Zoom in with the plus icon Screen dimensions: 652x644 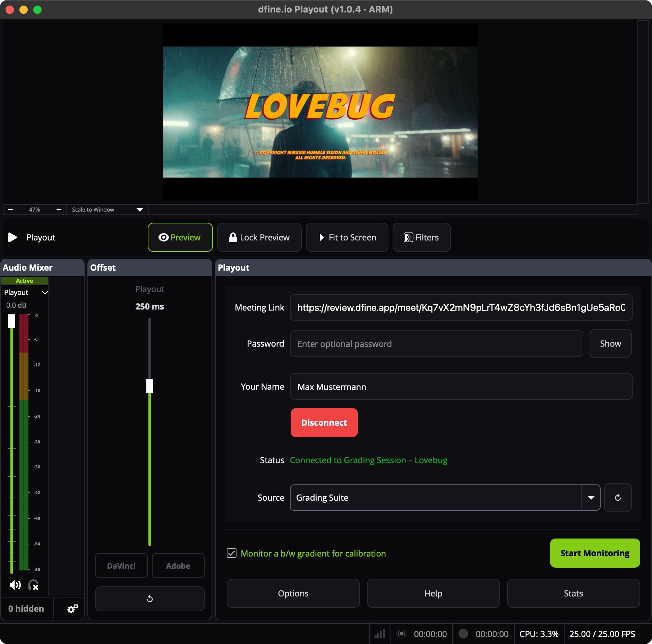pyautogui.click(x=59, y=210)
